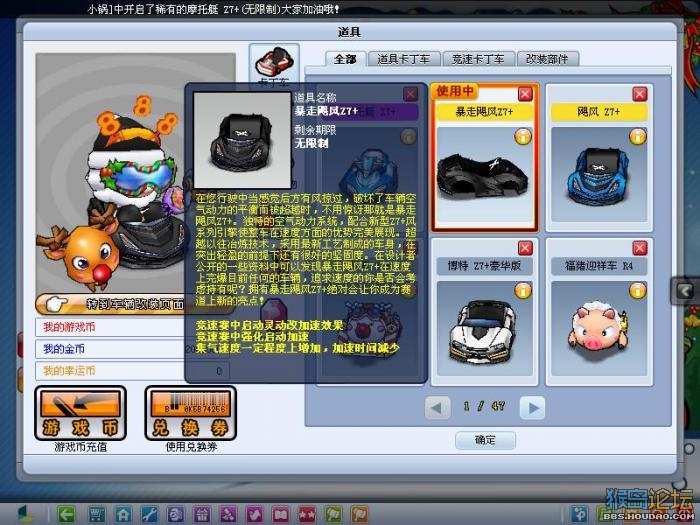Screen dimensions: 700x525
Task: Click the logo icon at far left bottom
Action: (25, 514)
